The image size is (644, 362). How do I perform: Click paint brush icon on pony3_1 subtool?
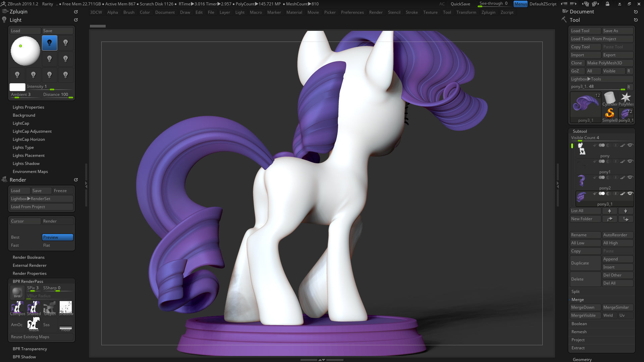click(x=623, y=193)
